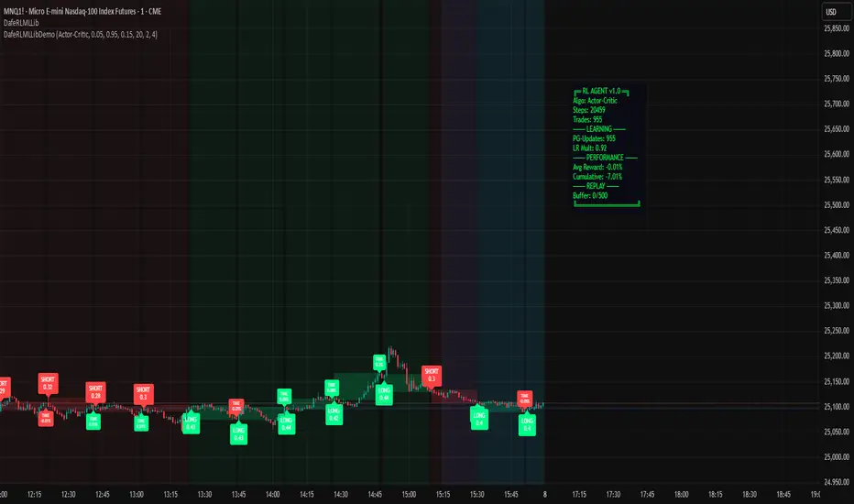Click the 18:45 time axis label
854x504 pixels.
click(x=783, y=495)
